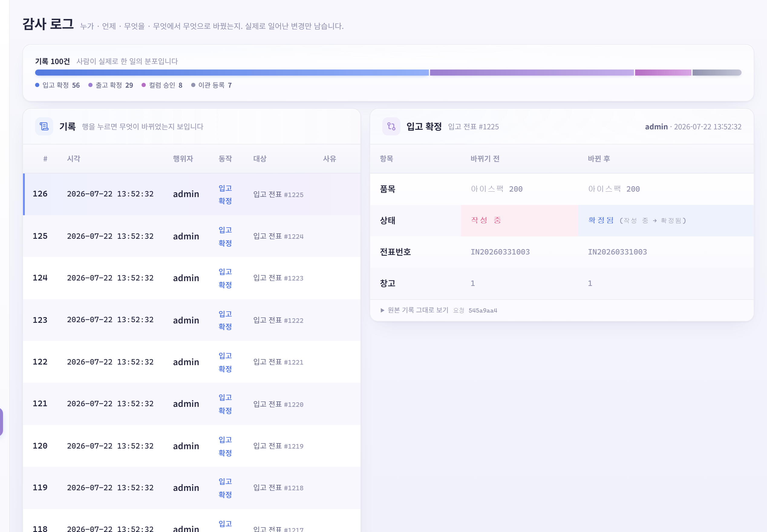Click request id 545a9aa4

point(483,310)
